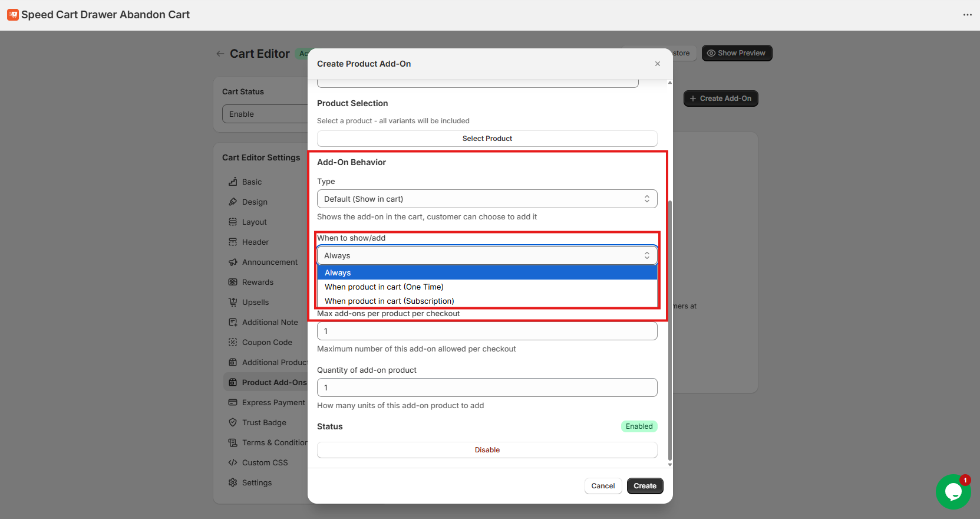Click the Coupon Code icon
Viewport: 980px width, 519px height.
pyautogui.click(x=233, y=342)
